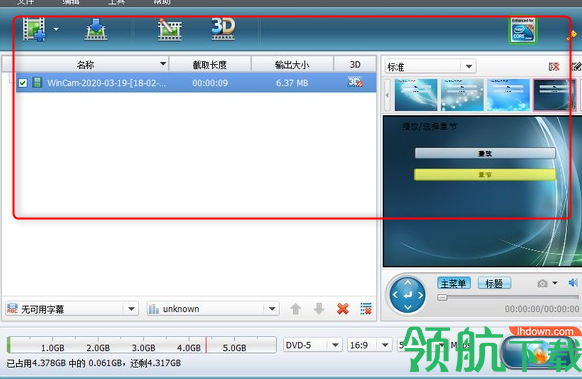Click the Intel Core acceleration badge

pos(523,30)
